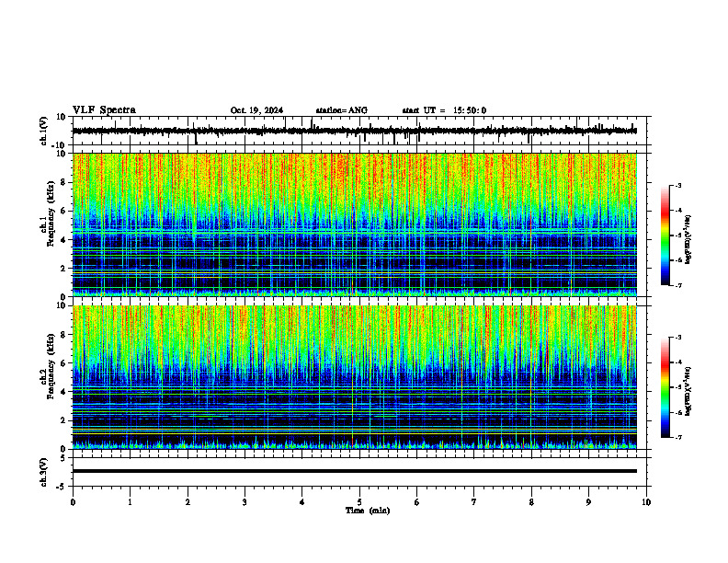The image size is (728, 563).
Task: Click time-axis tick label "9"
Action: (x=588, y=502)
